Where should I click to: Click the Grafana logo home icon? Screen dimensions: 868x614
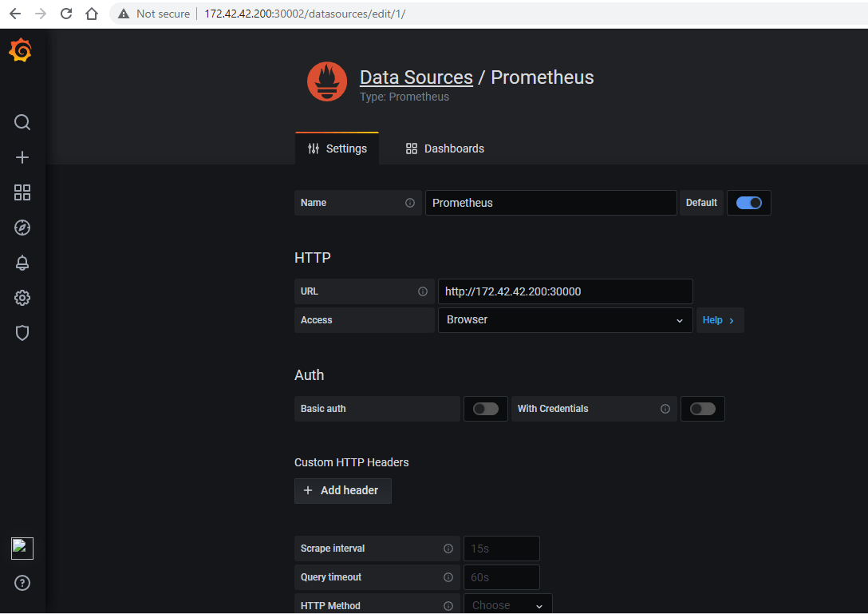pos(21,51)
